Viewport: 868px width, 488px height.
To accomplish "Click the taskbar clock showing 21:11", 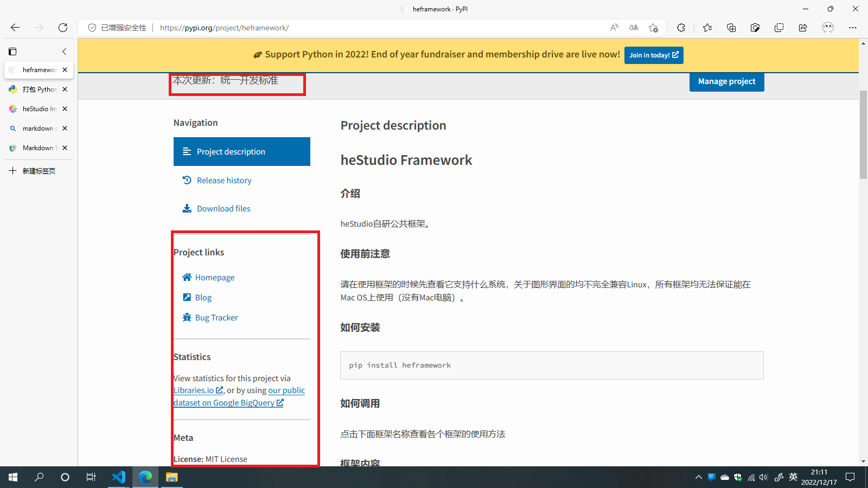I will 819,477.
